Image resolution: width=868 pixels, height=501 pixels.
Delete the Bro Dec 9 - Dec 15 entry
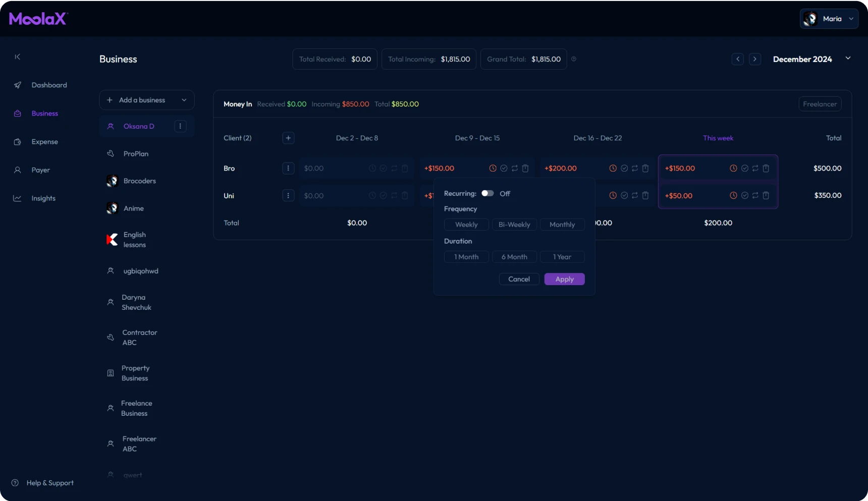click(525, 169)
